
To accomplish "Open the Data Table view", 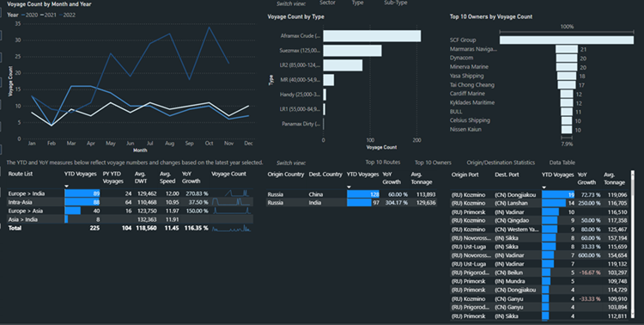I will tap(562, 162).
